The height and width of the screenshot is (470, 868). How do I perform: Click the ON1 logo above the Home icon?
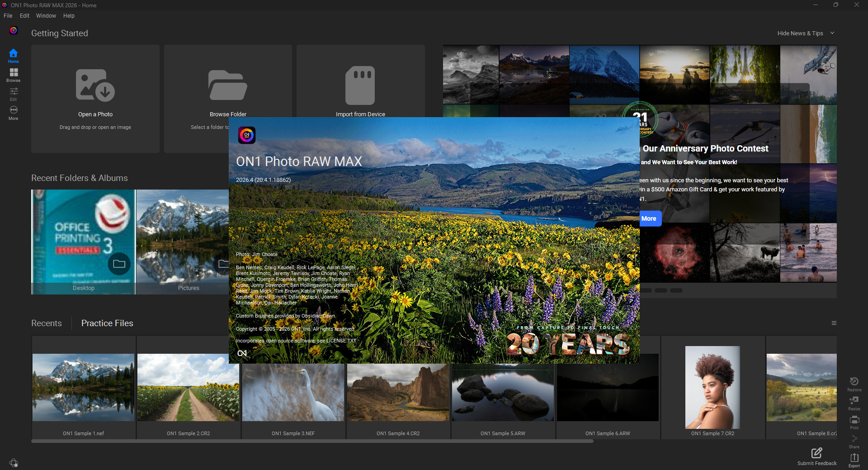(14, 30)
